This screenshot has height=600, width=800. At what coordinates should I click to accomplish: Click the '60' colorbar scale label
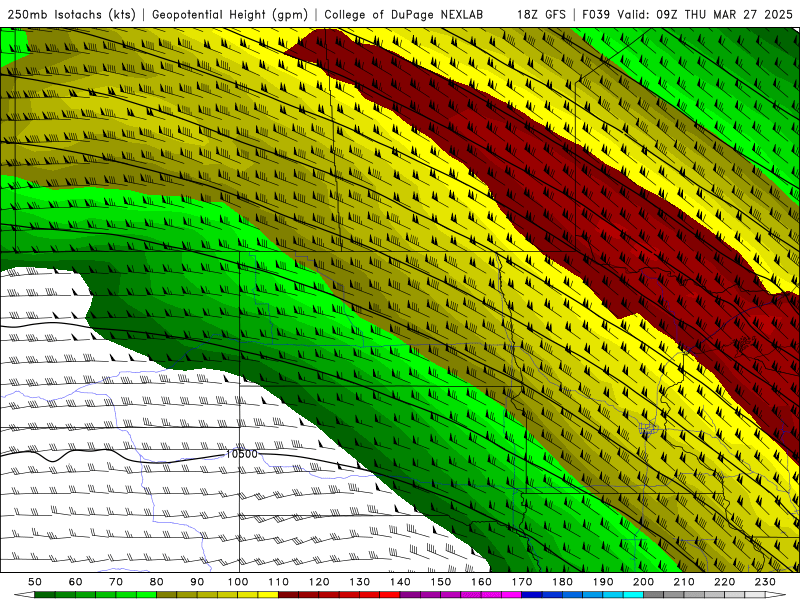[x=75, y=582]
